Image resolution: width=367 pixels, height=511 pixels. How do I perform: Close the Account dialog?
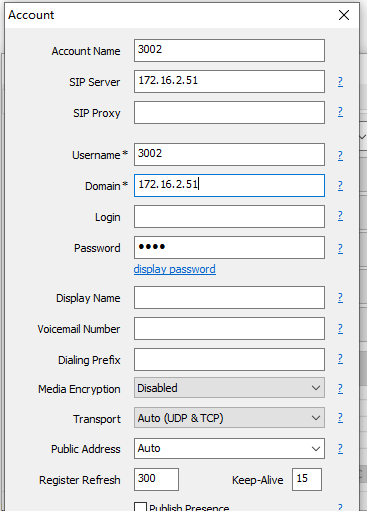click(x=344, y=15)
